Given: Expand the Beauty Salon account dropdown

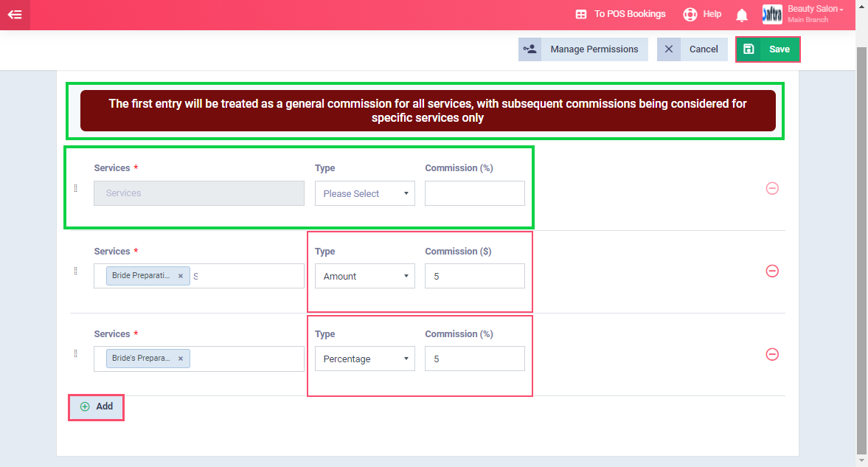Looking at the screenshot, I should 816,9.
